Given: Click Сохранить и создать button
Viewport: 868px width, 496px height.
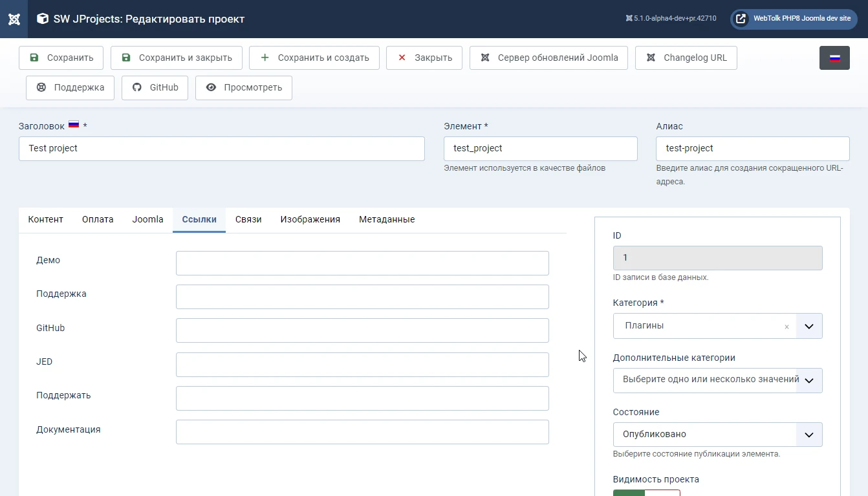Looking at the screenshot, I should pyautogui.click(x=314, y=58).
